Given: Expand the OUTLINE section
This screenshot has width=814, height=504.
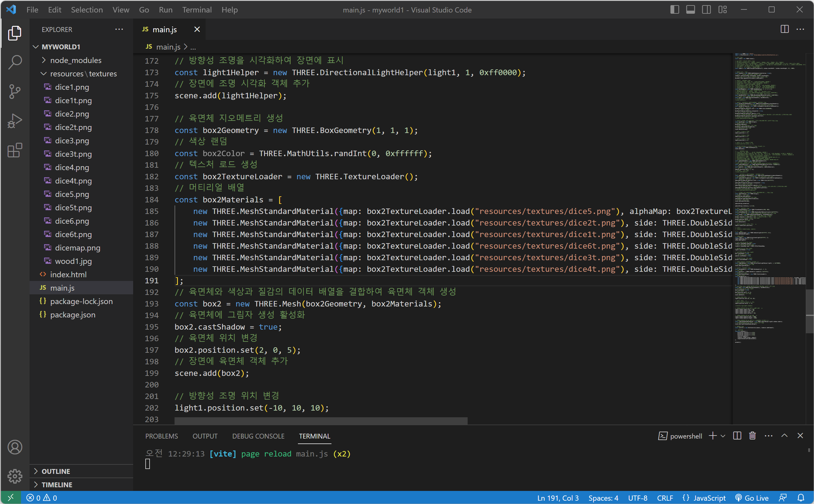Looking at the screenshot, I should [56, 471].
